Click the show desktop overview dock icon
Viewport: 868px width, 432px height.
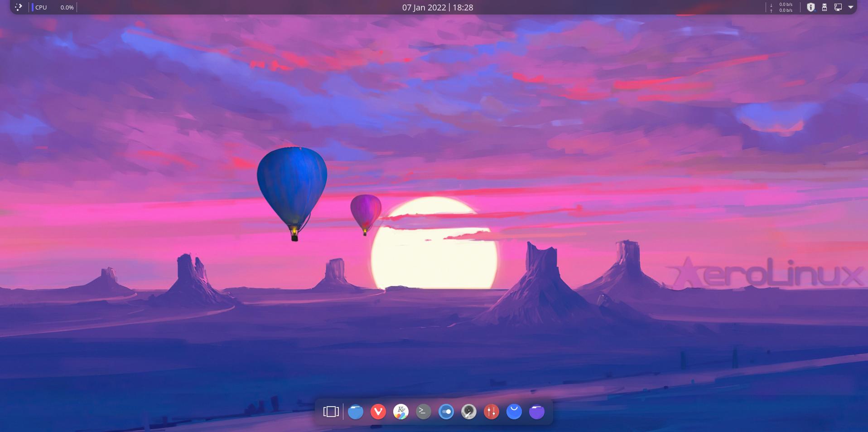point(331,412)
